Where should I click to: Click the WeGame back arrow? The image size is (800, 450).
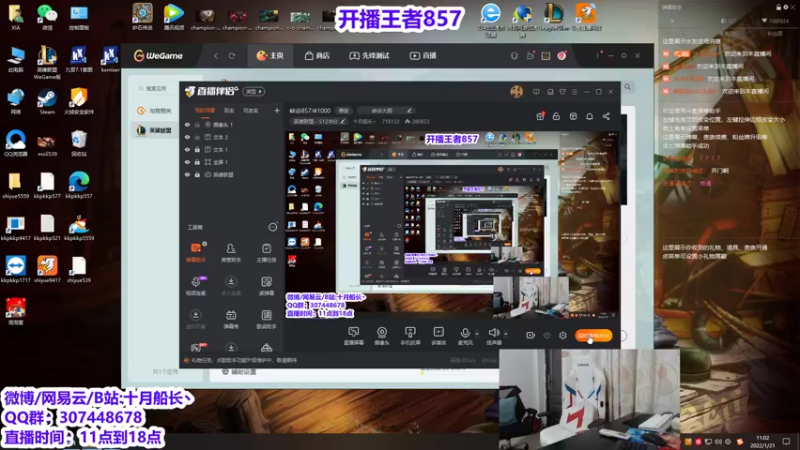(x=216, y=56)
